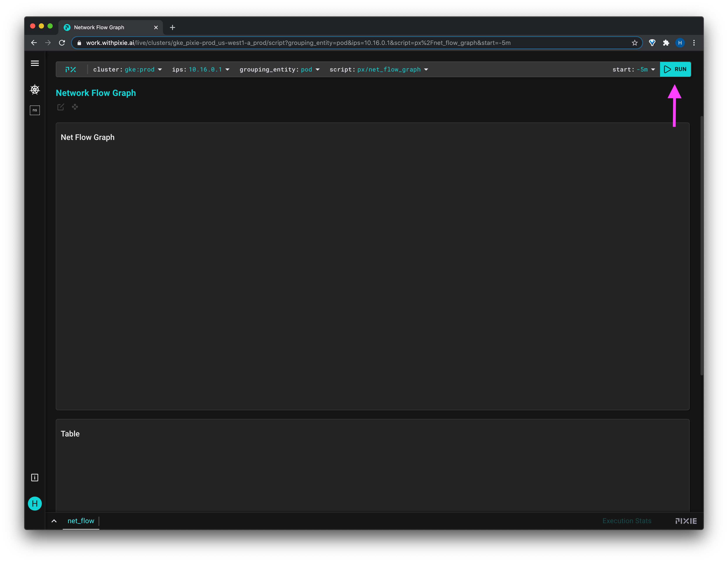Open the info announcements icon in the sidebar

coord(35,478)
